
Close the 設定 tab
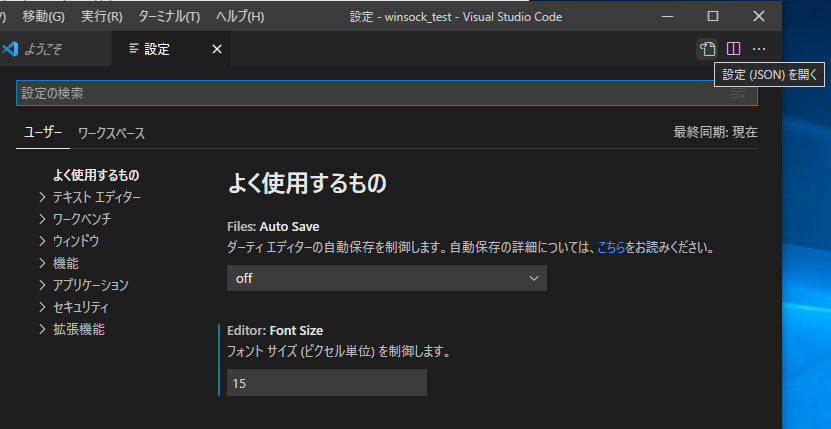217,49
